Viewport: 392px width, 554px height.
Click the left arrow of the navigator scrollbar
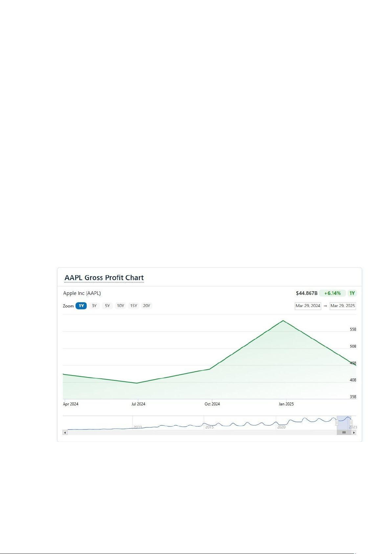(65, 433)
